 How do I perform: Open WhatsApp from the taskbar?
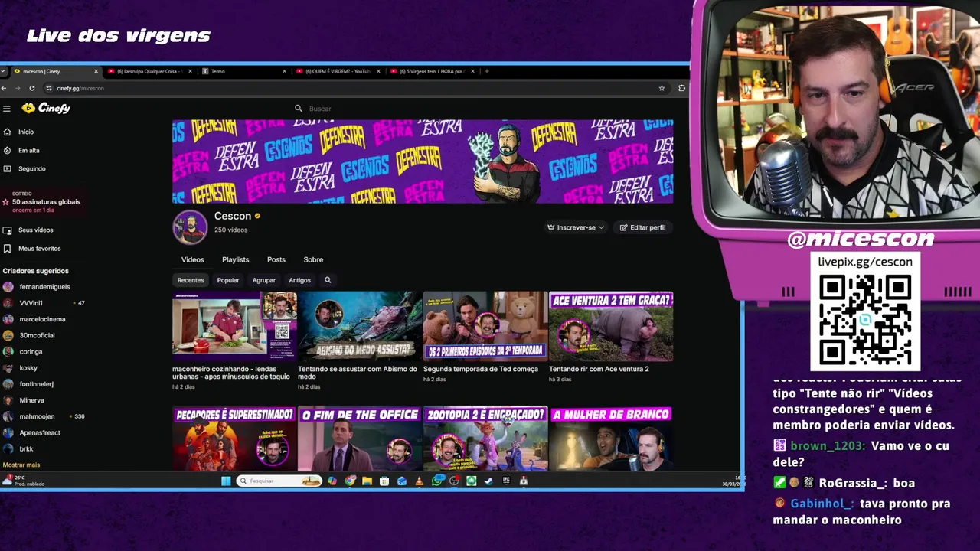coord(436,481)
